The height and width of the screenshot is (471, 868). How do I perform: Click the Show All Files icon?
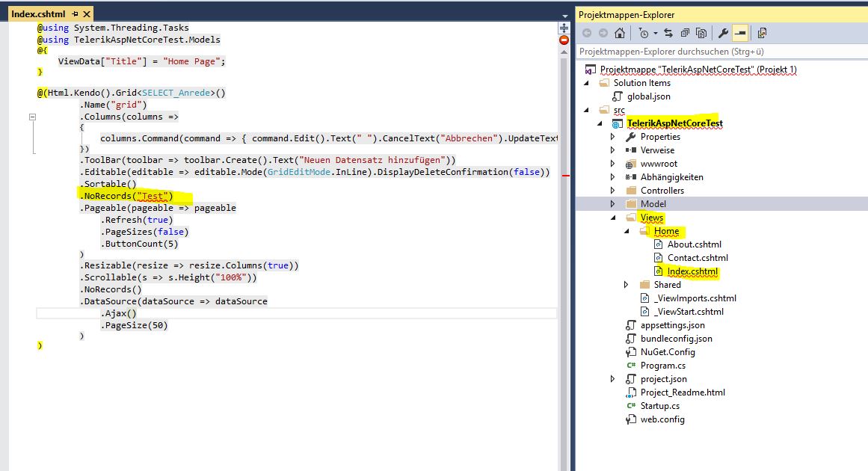[701, 33]
